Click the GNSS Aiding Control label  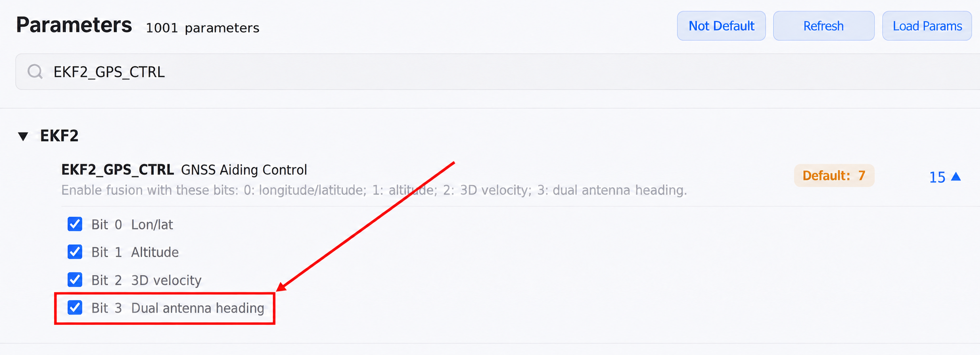pos(244,170)
